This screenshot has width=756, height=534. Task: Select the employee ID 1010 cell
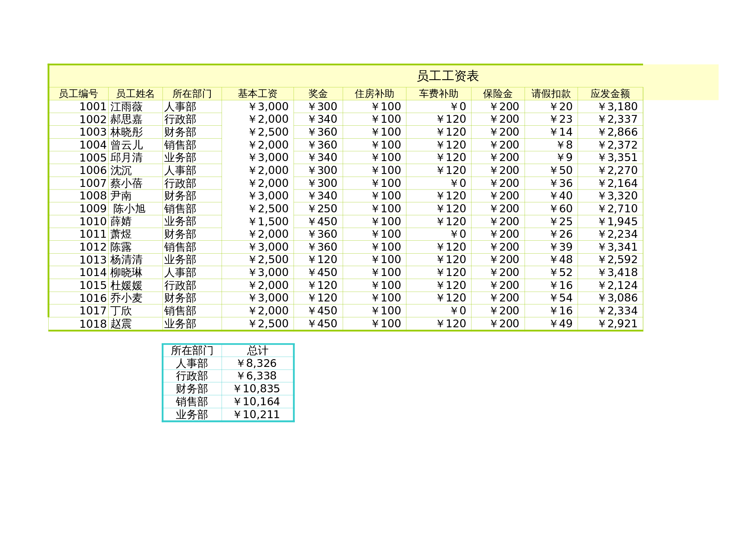[x=93, y=222]
